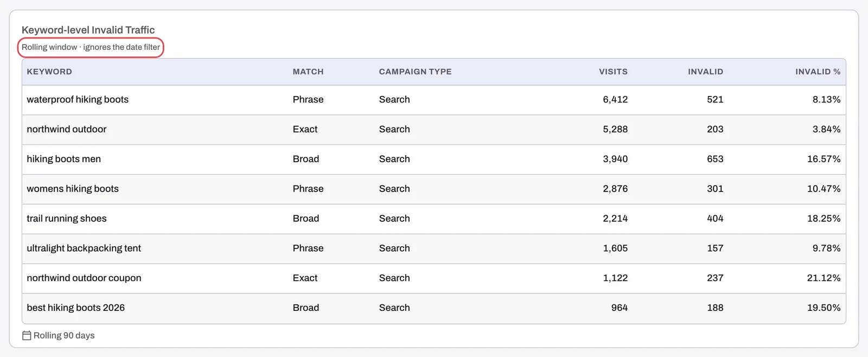Image resolution: width=868 pixels, height=357 pixels.
Task: Click the visits value 2,214
Action: 615,219
